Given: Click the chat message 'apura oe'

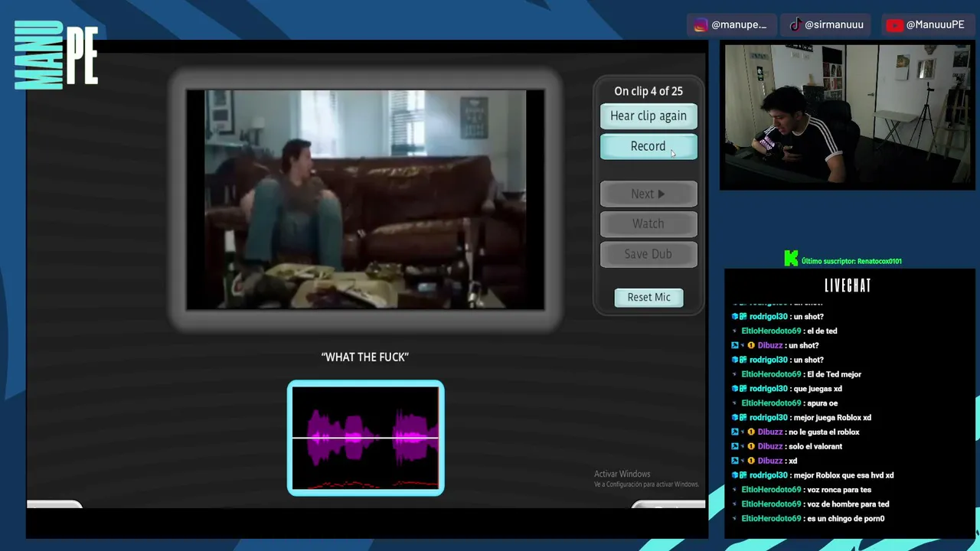Looking at the screenshot, I should (822, 403).
